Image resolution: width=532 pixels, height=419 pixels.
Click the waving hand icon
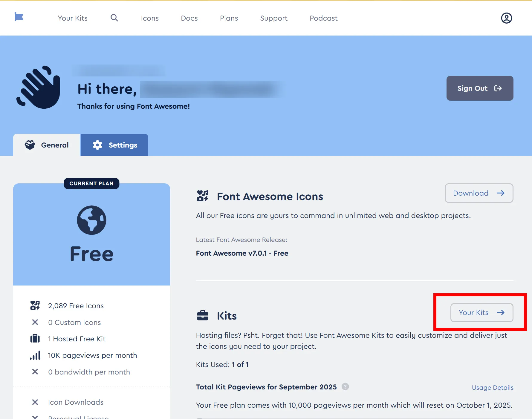tap(39, 87)
